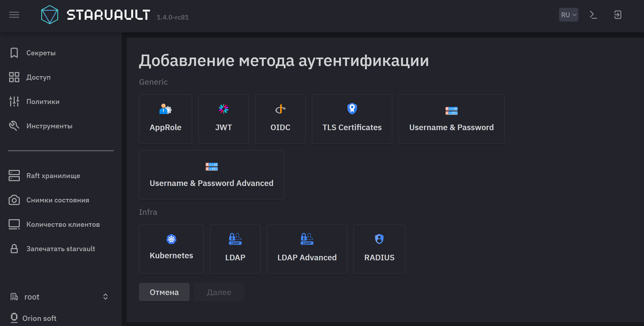Open Raft хранилище in sidebar
Screen dimensions: 644x326
(x=53, y=176)
